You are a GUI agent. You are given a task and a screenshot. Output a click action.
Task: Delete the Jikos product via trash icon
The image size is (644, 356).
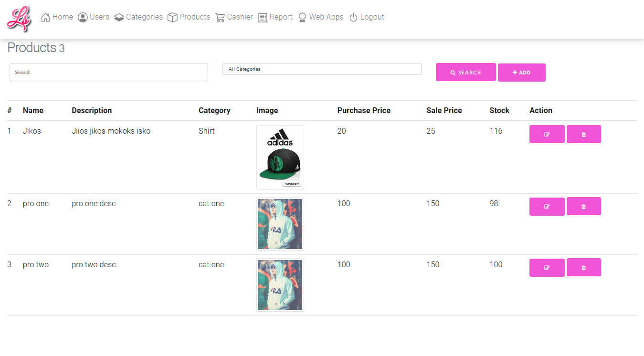(x=583, y=135)
